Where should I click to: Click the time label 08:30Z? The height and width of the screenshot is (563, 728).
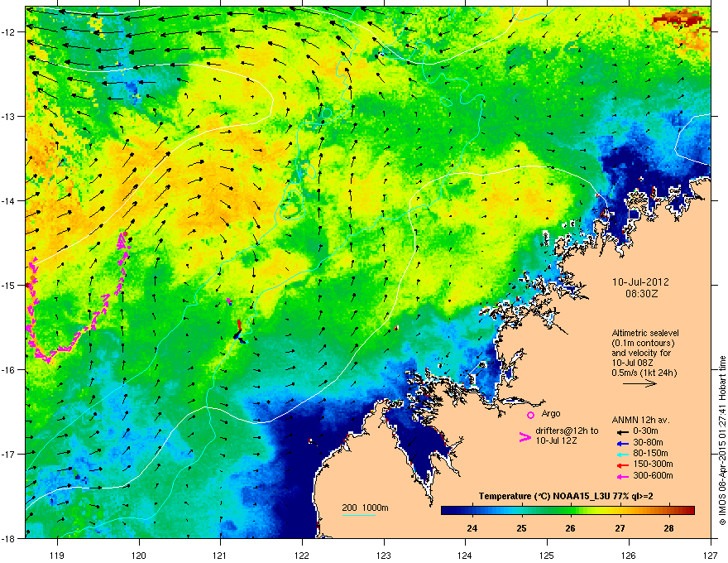coord(642,294)
